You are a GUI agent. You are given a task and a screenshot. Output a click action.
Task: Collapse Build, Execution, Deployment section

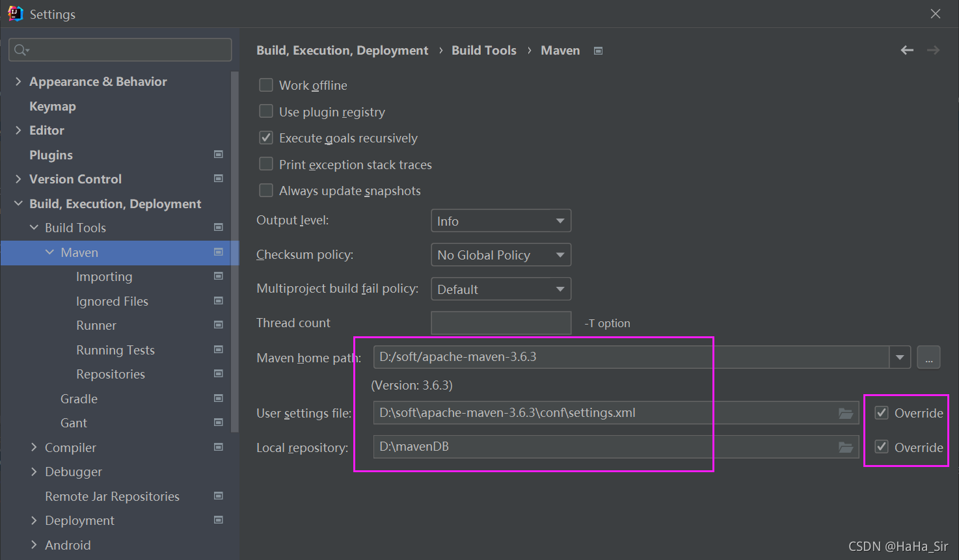pyautogui.click(x=18, y=204)
